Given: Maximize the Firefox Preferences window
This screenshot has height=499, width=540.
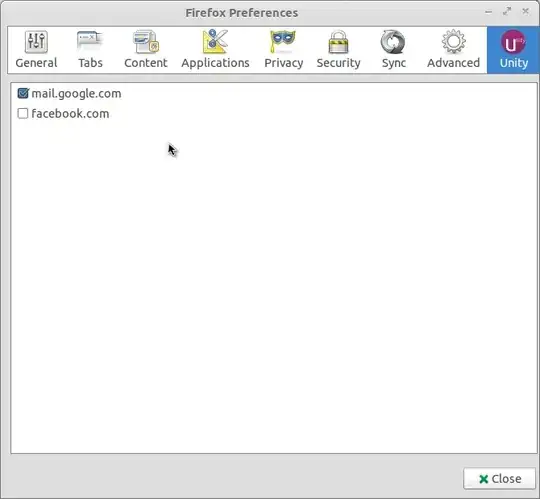Looking at the screenshot, I should coord(507,12).
